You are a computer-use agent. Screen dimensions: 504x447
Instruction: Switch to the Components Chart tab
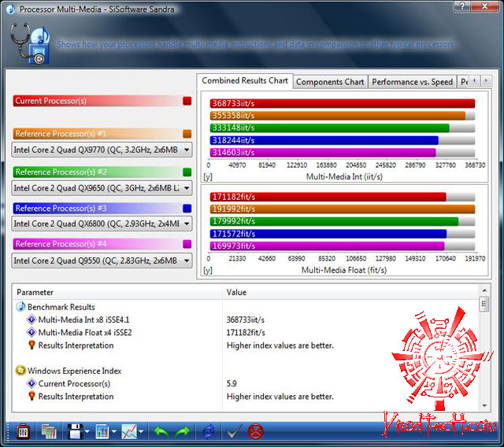point(330,82)
